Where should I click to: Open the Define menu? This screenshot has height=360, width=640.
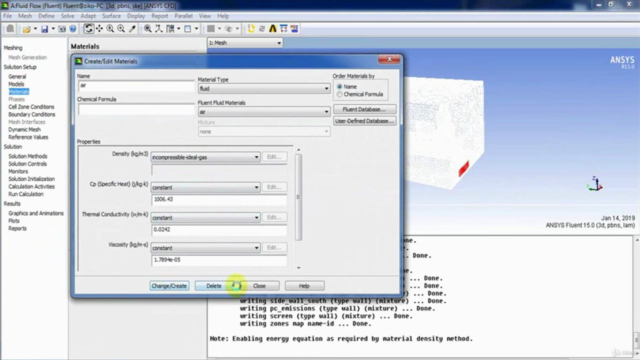click(46, 16)
